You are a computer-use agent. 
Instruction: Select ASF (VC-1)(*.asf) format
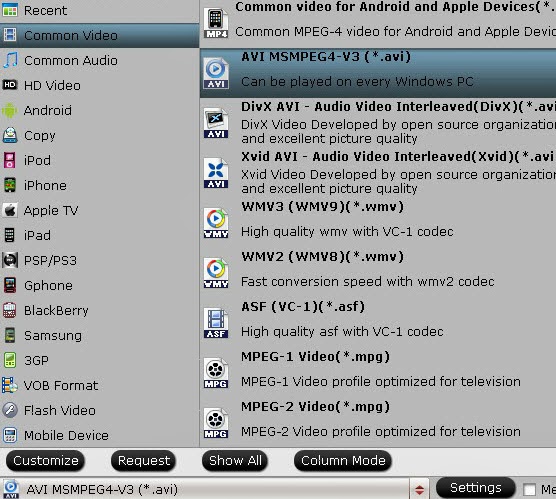[378, 323]
